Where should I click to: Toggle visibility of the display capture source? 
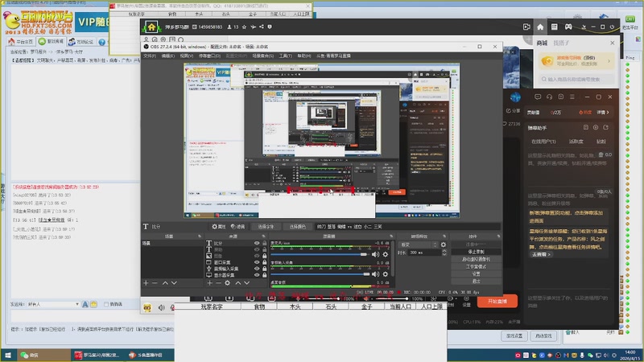click(257, 275)
